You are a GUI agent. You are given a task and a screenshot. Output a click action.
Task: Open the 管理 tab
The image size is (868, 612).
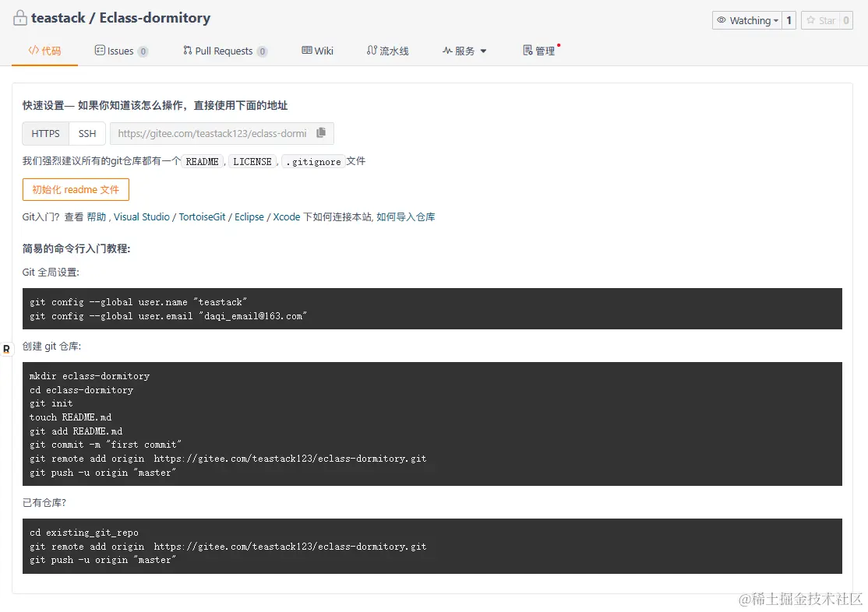(539, 51)
